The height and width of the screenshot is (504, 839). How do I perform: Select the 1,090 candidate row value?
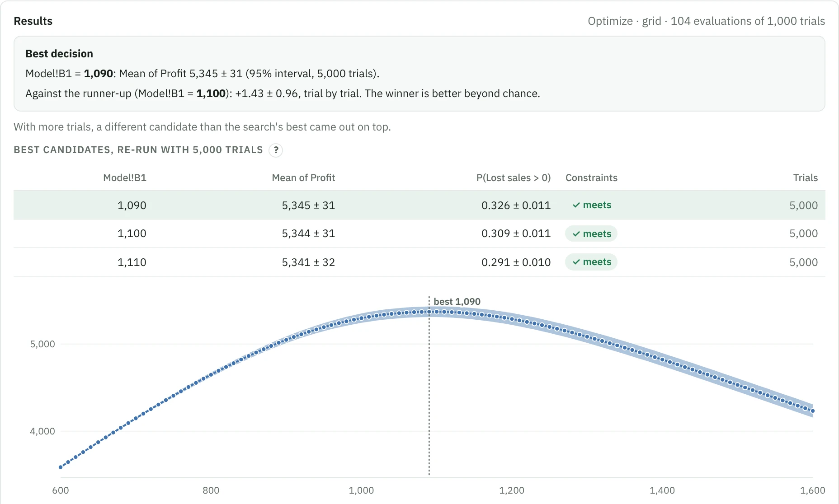(132, 205)
